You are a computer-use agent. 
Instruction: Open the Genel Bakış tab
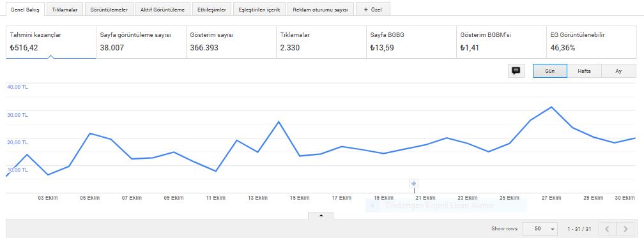coord(25,10)
